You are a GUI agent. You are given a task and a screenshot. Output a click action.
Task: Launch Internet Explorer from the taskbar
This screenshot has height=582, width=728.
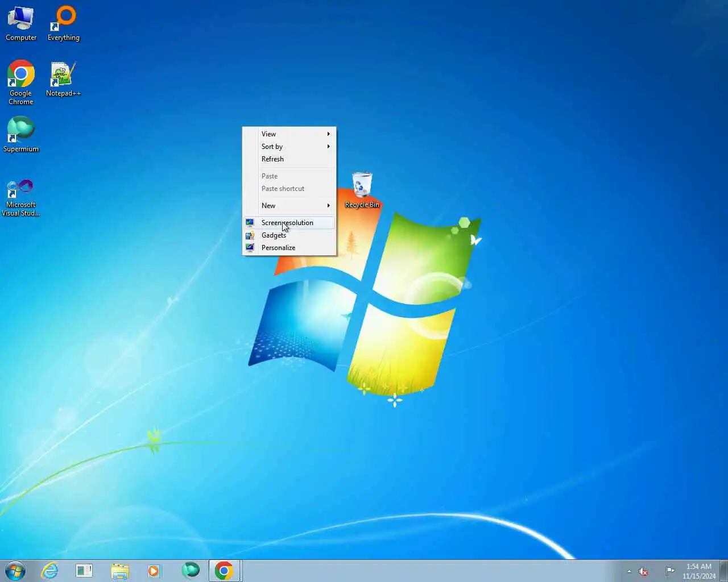pos(50,571)
